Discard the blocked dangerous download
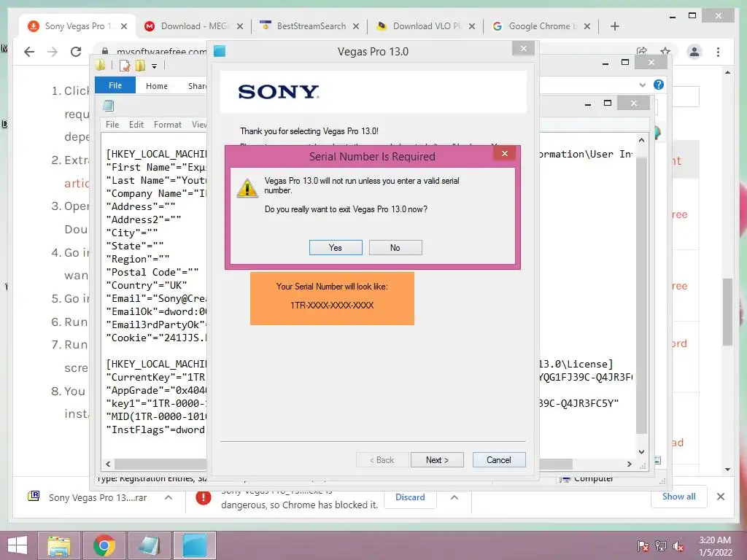 click(410, 497)
